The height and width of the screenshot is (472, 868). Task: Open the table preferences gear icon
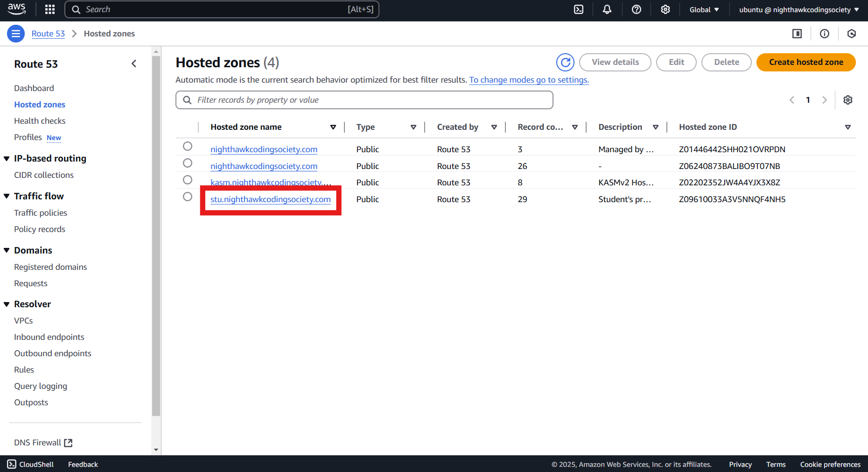pyautogui.click(x=848, y=100)
